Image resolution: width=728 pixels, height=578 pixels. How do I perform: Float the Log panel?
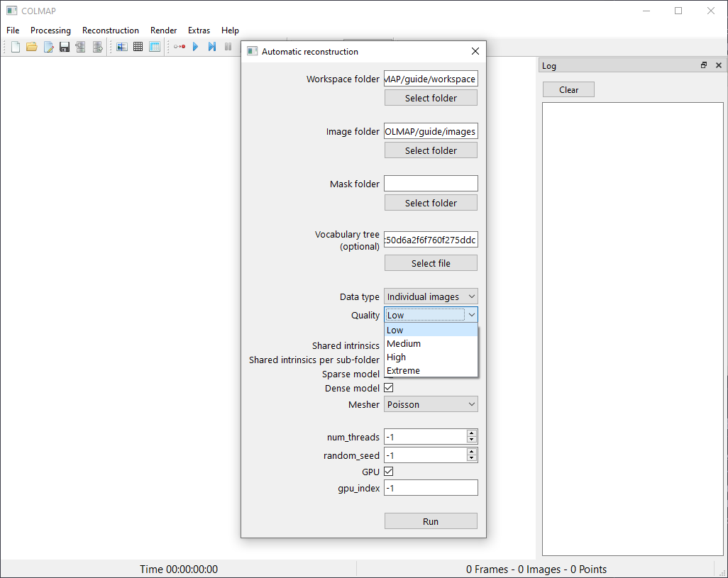tap(704, 65)
